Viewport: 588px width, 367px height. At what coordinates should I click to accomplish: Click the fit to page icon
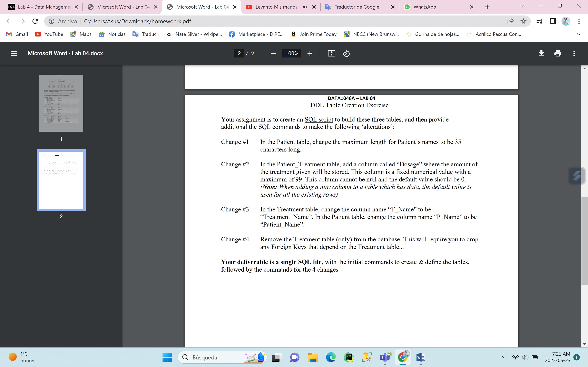pos(331,53)
